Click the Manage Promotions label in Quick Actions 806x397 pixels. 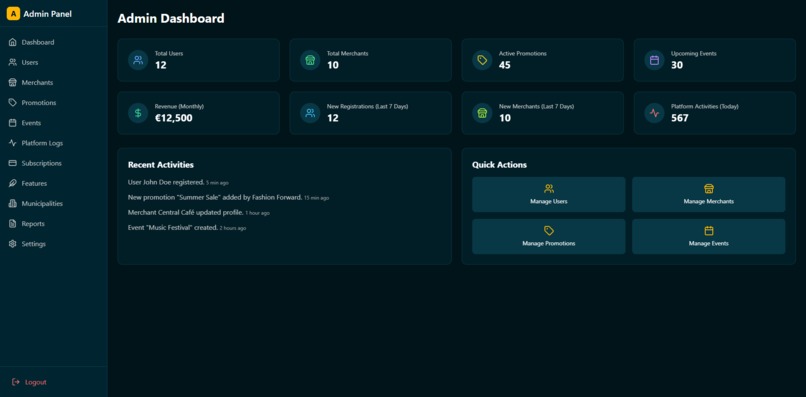pyautogui.click(x=549, y=244)
